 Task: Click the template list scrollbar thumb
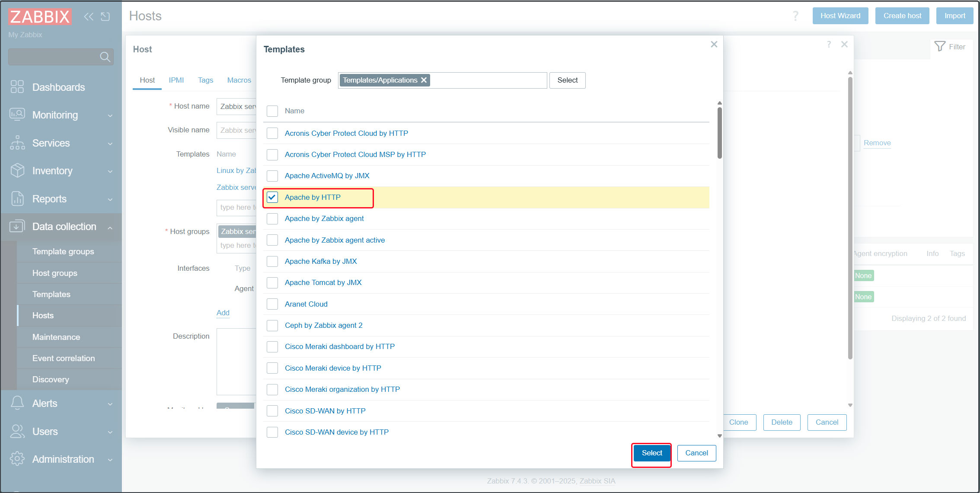[719, 132]
